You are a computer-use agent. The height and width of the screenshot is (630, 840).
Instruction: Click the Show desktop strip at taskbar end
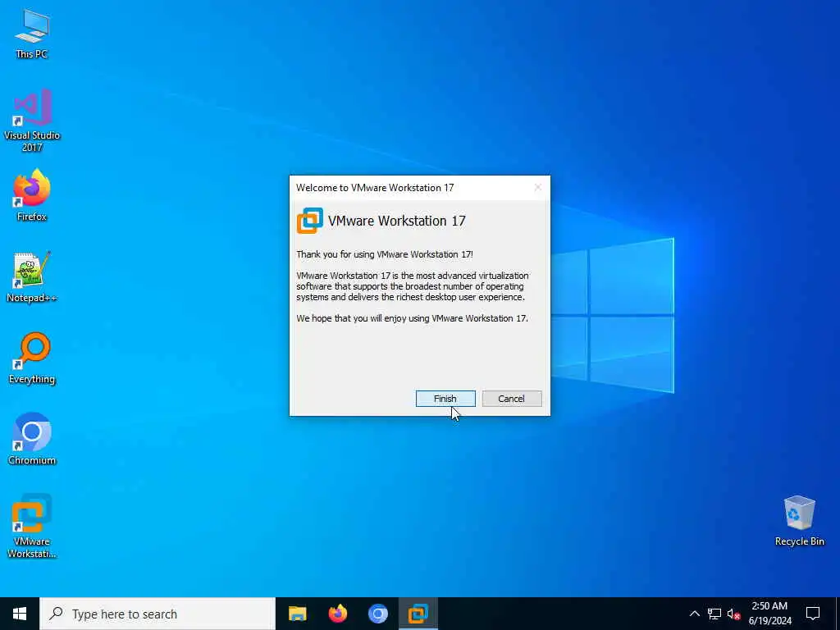click(838, 614)
